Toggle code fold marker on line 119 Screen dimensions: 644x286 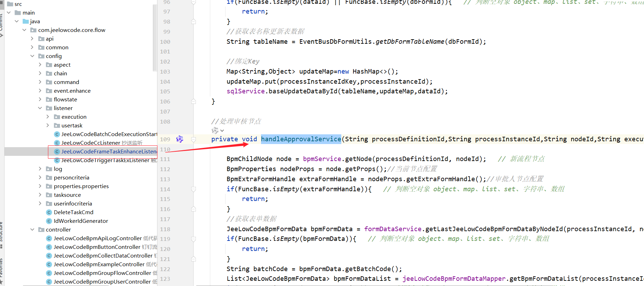194,239
